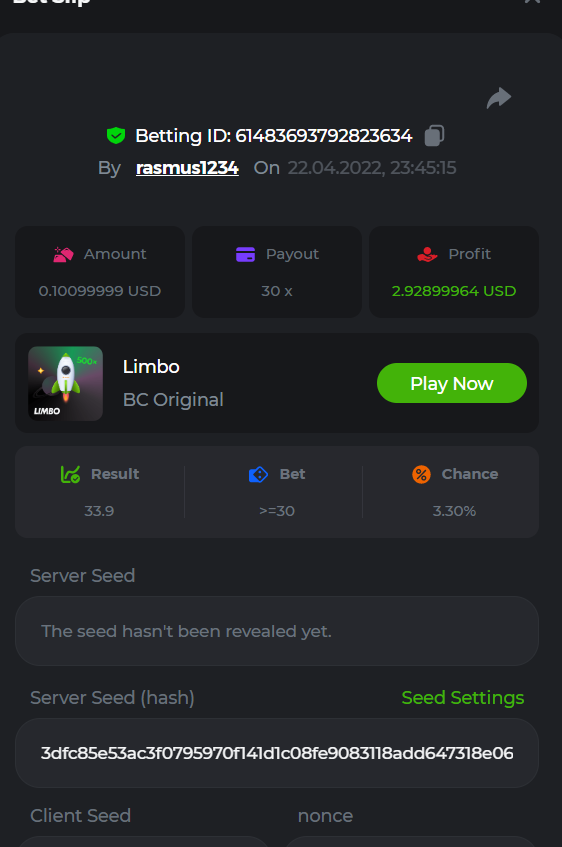Click the BC Original label
562x847 pixels.
173,400
